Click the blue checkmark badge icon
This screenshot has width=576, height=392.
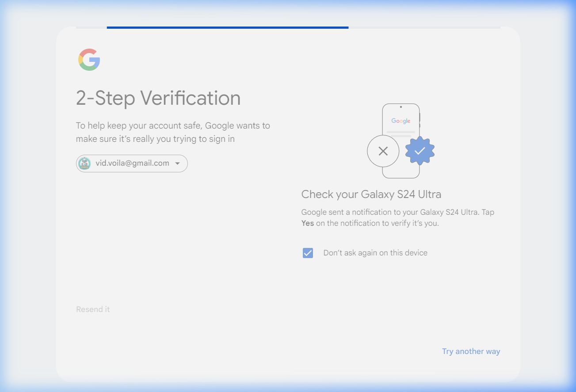[420, 151]
